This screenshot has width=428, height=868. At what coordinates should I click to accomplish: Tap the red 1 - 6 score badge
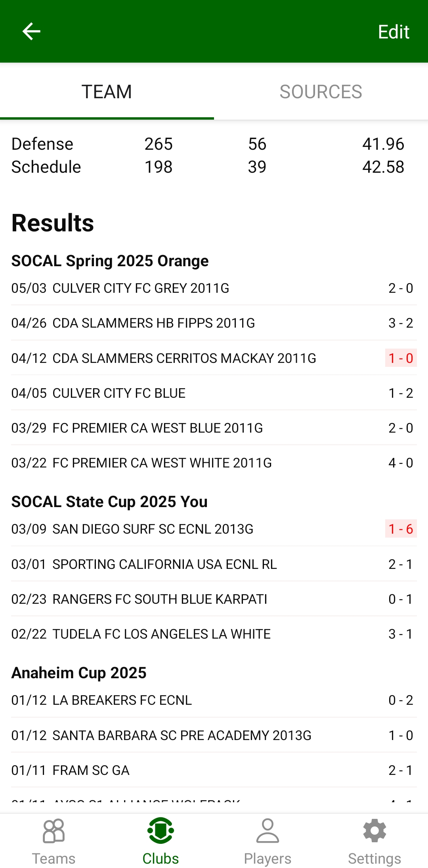[x=401, y=529]
